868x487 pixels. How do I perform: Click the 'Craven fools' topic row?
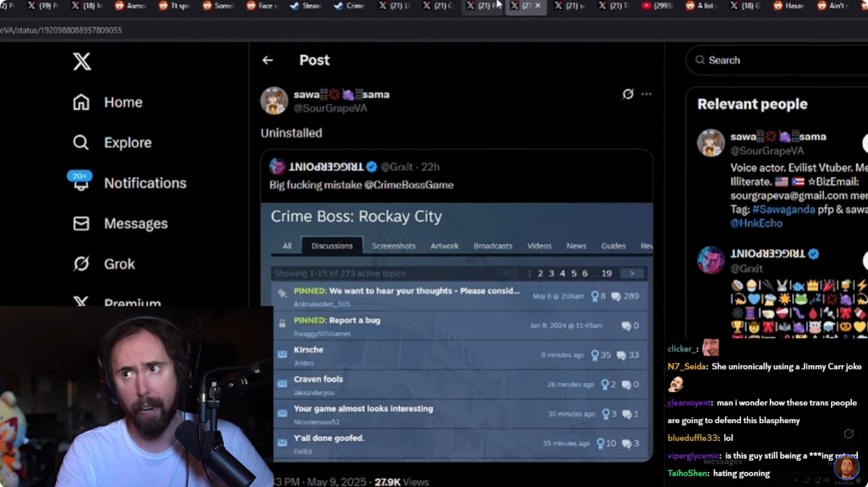pos(459,384)
